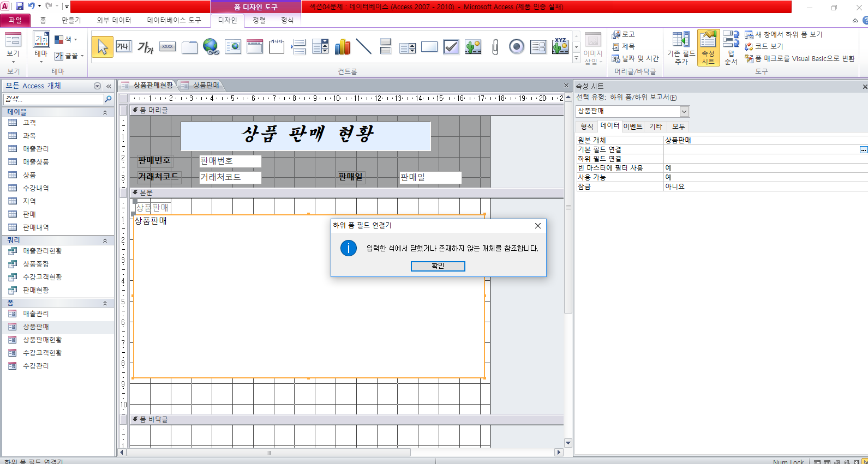Click the Tab Control folder icon
Screen dimensions: 868x464
click(x=189, y=47)
